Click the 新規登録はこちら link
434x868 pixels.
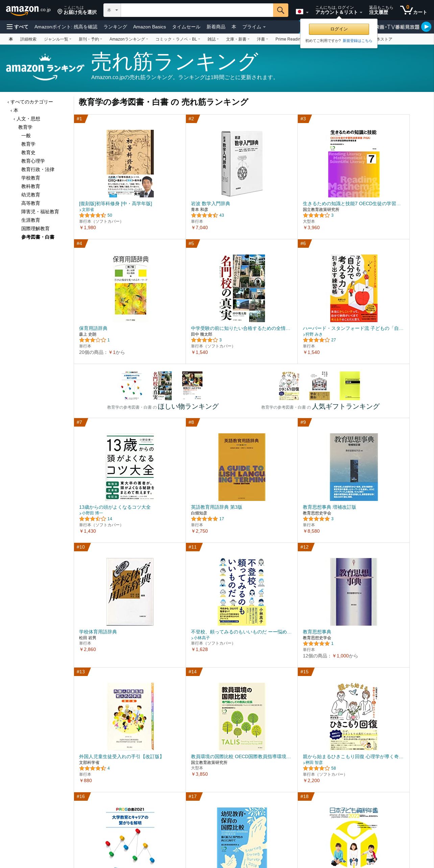click(x=357, y=41)
